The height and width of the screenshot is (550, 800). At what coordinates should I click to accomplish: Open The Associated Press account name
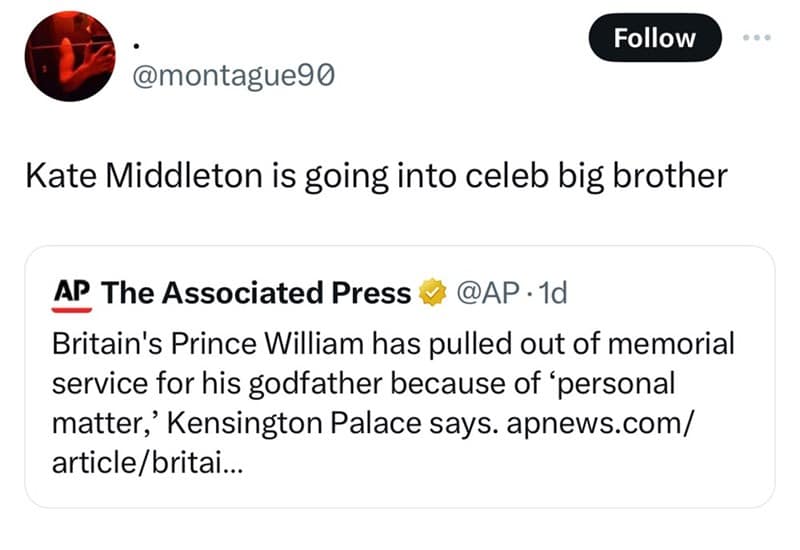click(x=257, y=294)
